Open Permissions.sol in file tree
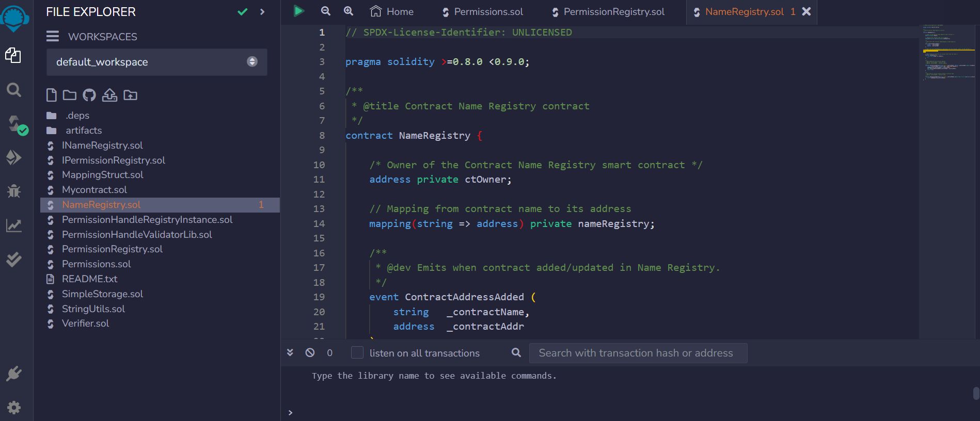The width and height of the screenshot is (980, 421). coord(96,264)
